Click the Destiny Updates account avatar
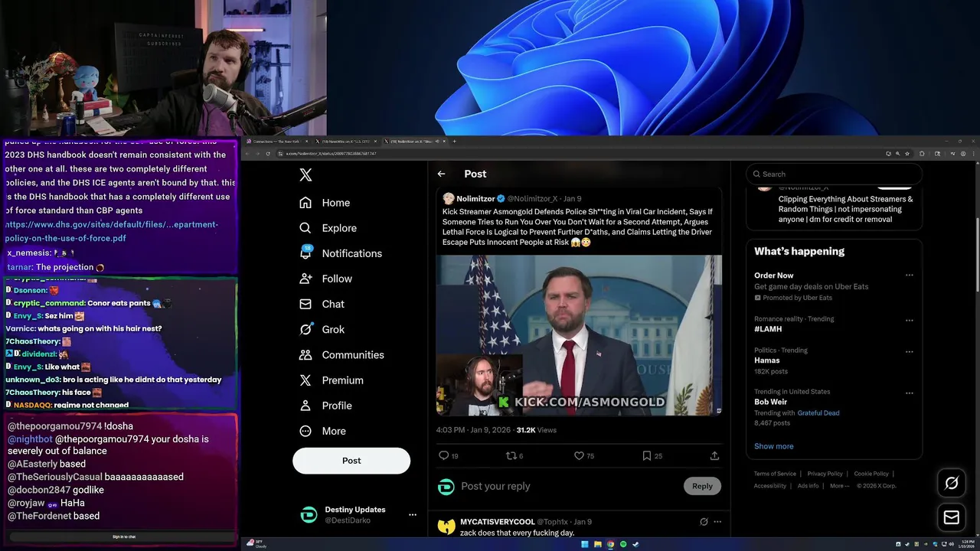 point(309,515)
